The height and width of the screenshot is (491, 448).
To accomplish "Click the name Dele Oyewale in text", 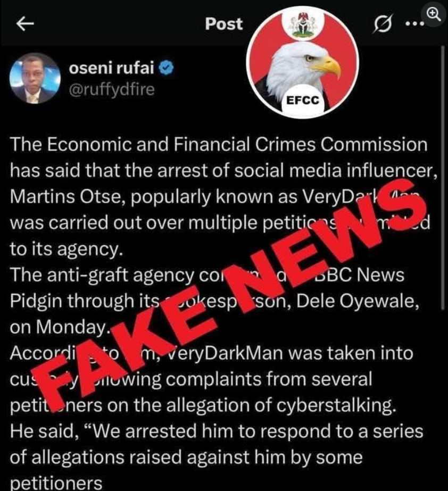I will [357, 301].
